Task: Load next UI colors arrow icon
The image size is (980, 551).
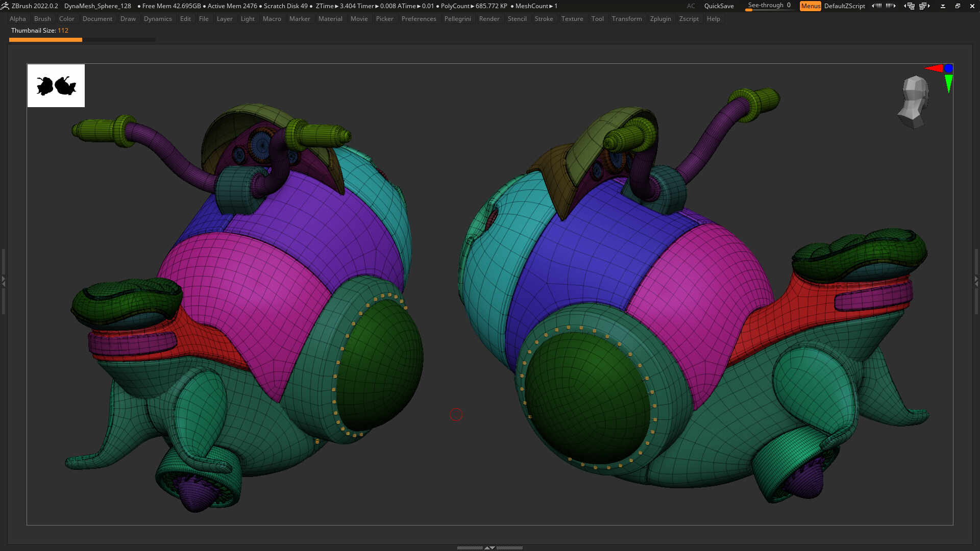Action: 891,6
